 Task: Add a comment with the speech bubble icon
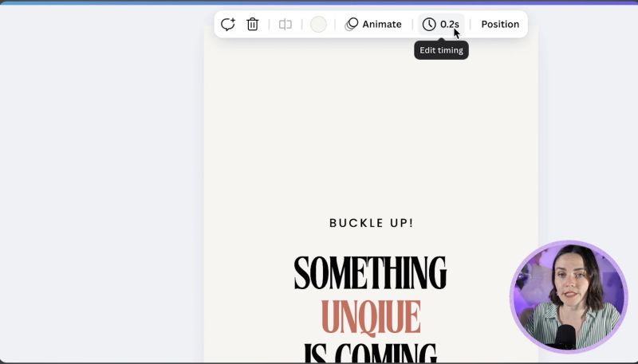coord(228,25)
